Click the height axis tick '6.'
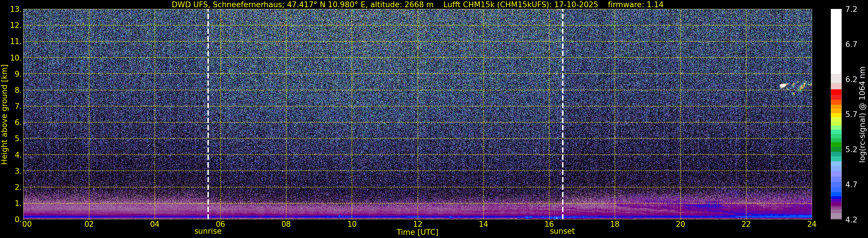Screen dimensions: 868x238 tap(18, 122)
